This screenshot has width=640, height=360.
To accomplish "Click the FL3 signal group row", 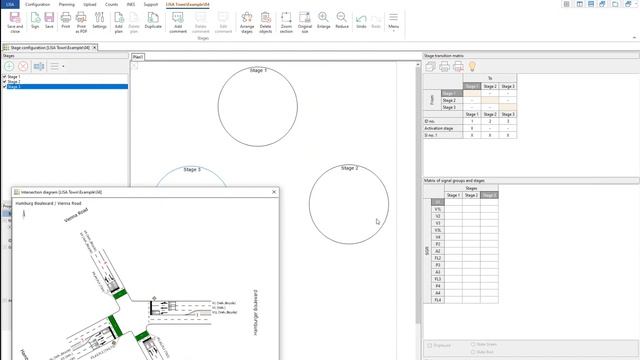I will pyautogui.click(x=438, y=279).
